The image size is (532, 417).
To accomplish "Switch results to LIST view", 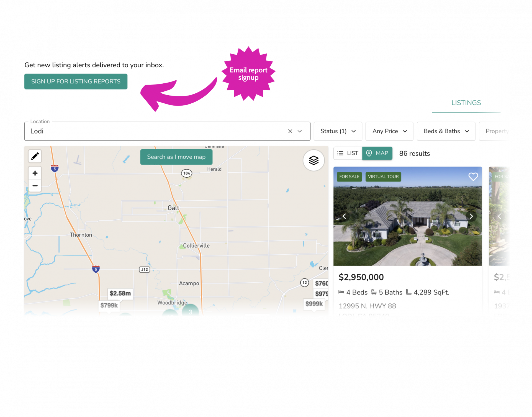I will click(348, 153).
